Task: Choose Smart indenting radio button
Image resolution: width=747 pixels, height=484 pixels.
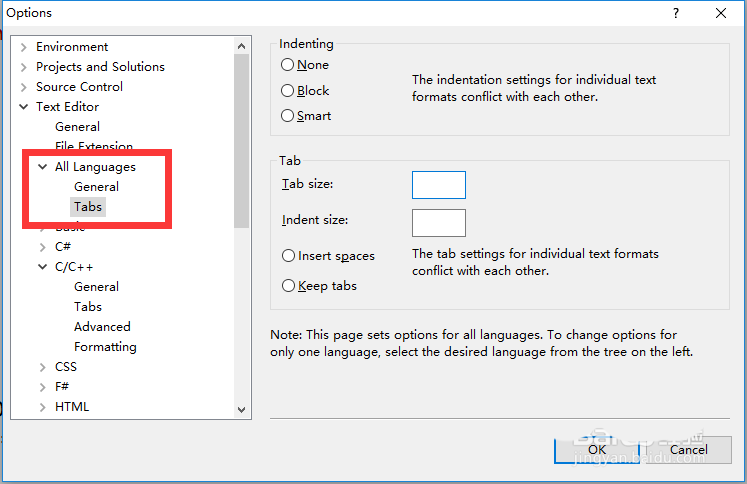Action: pyautogui.click(x=288, y=116)
